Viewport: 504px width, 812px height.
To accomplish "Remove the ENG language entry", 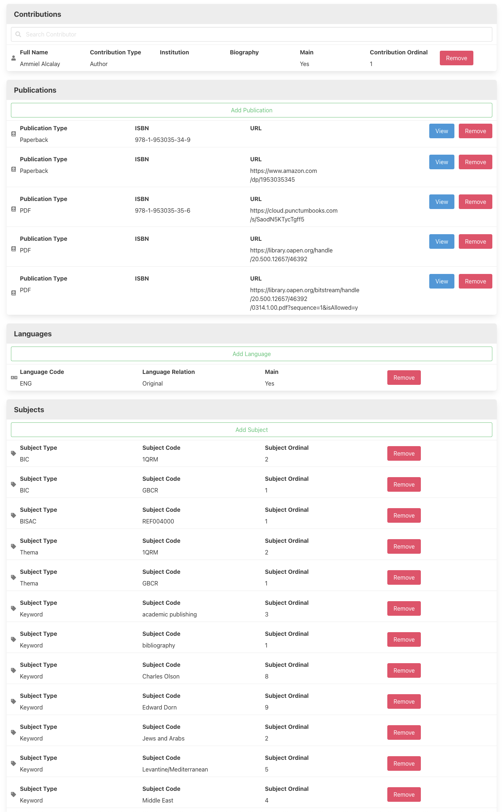I will click(x=404, y=378).
